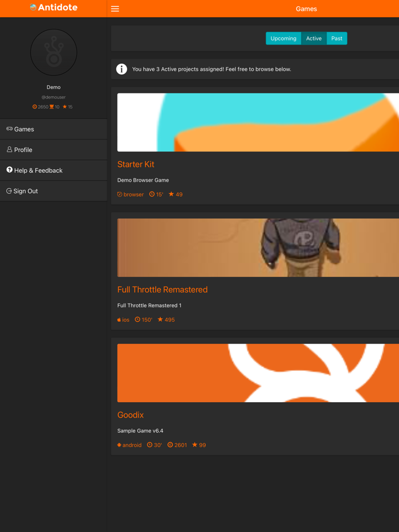Click the Games page header title
399x532 pixels.
306,9
